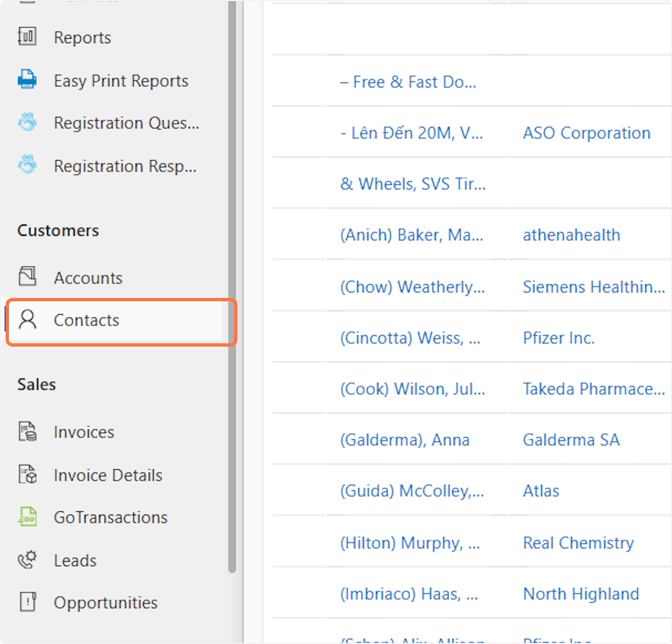Screen dimensions: 672x644
Task: Click the Easy Print Reports printer icon
Action: (x=27, y=80)
